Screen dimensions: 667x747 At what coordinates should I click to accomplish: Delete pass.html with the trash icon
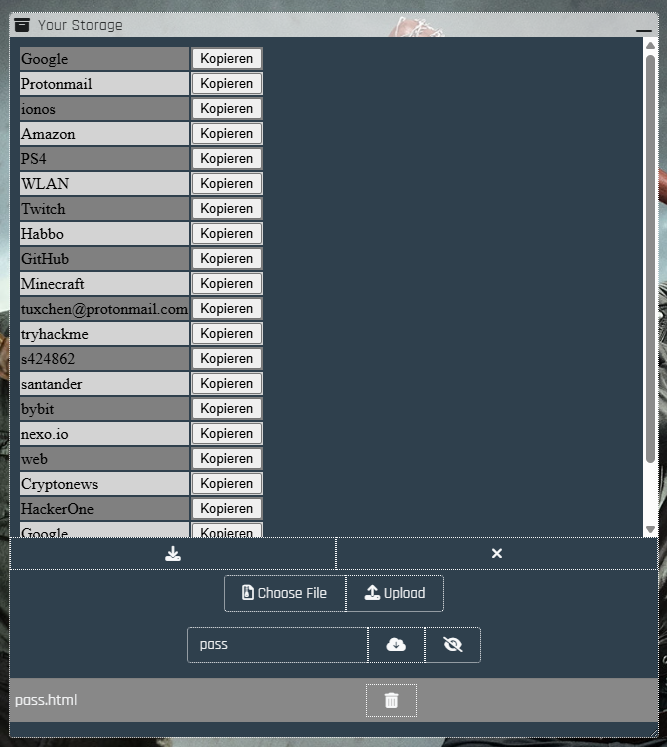point(391,700)
